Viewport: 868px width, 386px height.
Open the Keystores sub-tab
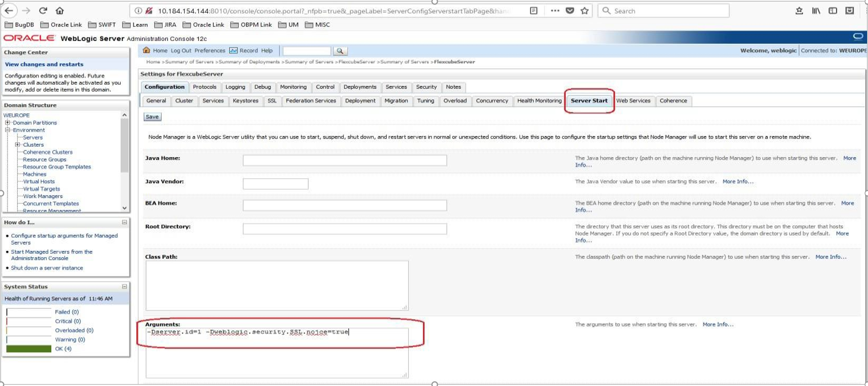pos(245,101)
